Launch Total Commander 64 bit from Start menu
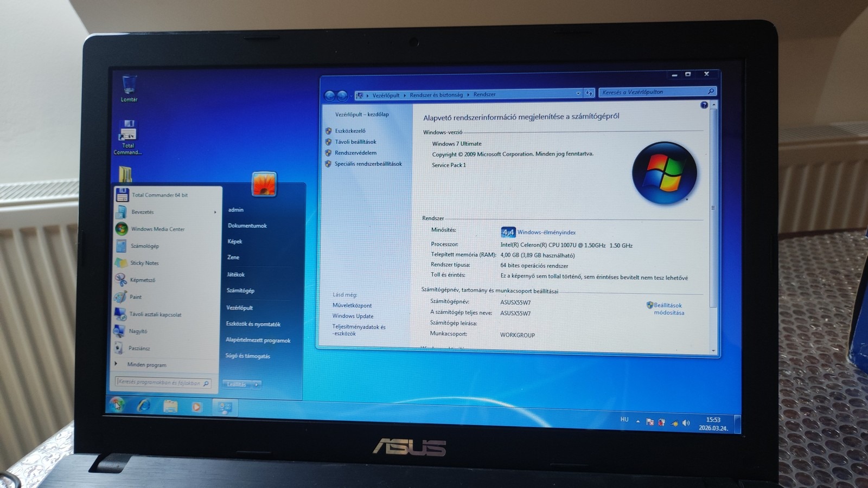The image size is (868, 488). 167,195
